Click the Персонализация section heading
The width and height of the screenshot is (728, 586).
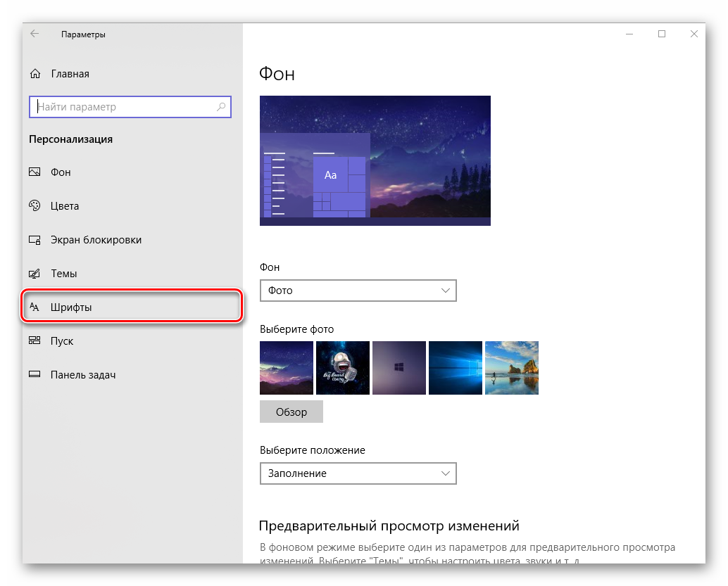click(70, 139)
